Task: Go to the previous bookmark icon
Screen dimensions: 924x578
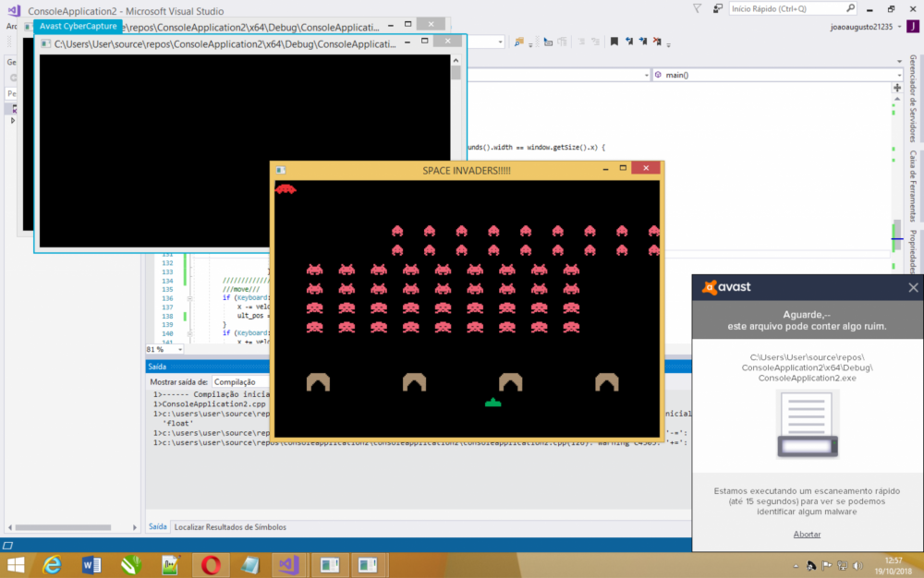Action: point(628,42)
